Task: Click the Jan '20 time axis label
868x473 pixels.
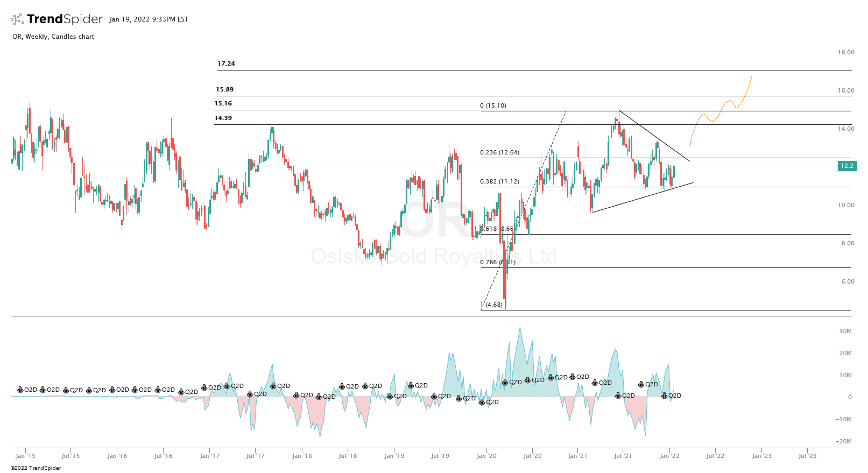Action: click(x=486, y=456)
